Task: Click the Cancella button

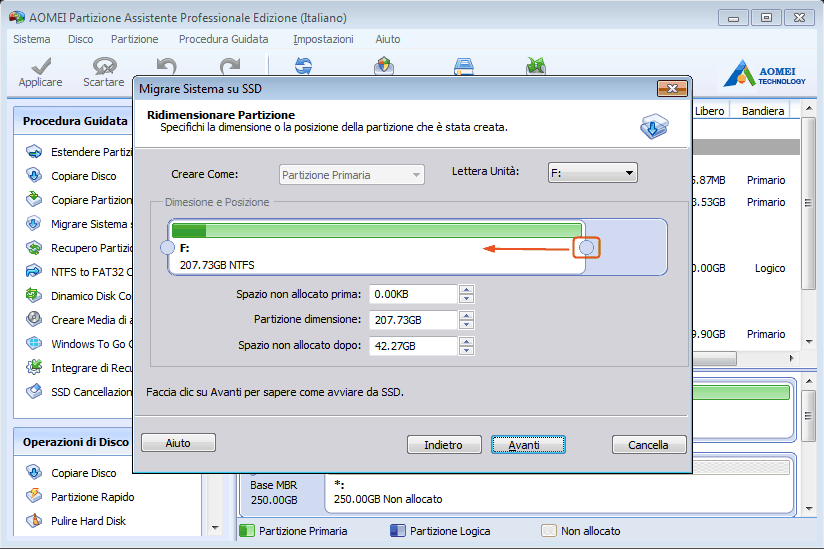Action: (649, 444)
